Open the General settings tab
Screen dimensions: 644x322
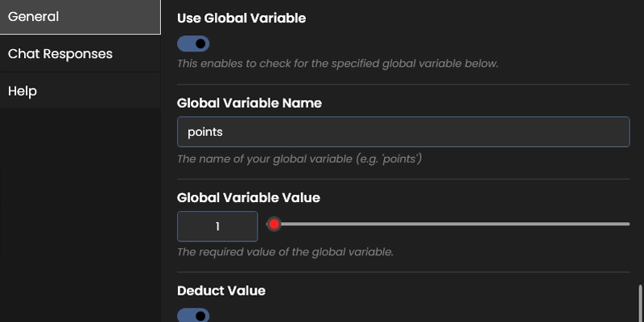coord(80,17)
